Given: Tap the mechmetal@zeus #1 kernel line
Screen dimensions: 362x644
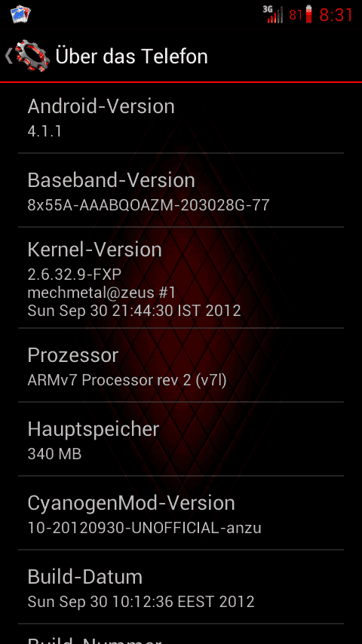Looking at the screenshot, I should [x=102, y=293].
